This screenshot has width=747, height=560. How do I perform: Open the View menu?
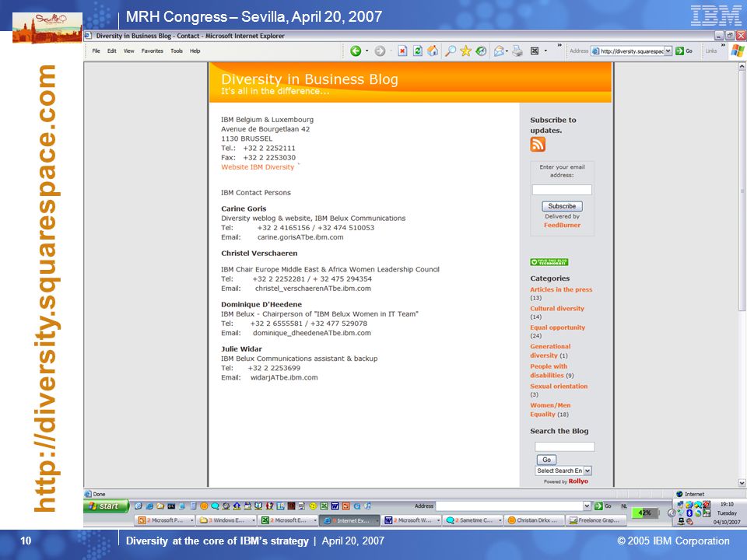point(129,51)
